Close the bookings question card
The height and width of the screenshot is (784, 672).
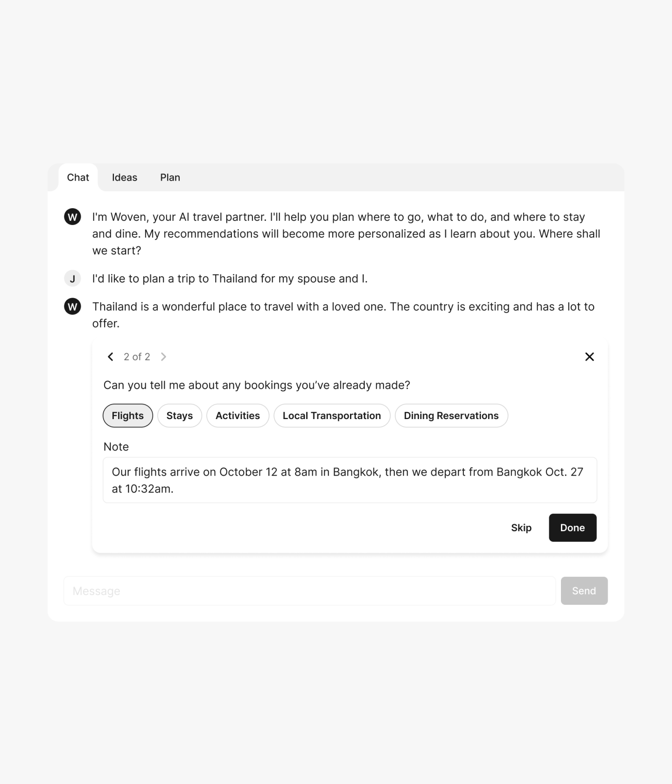[589, 357]
